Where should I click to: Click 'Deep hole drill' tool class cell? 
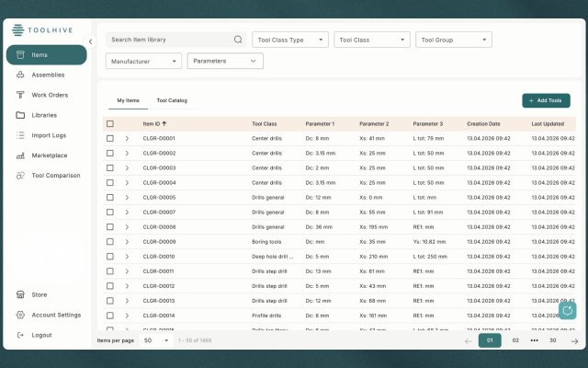click(273, 257)
